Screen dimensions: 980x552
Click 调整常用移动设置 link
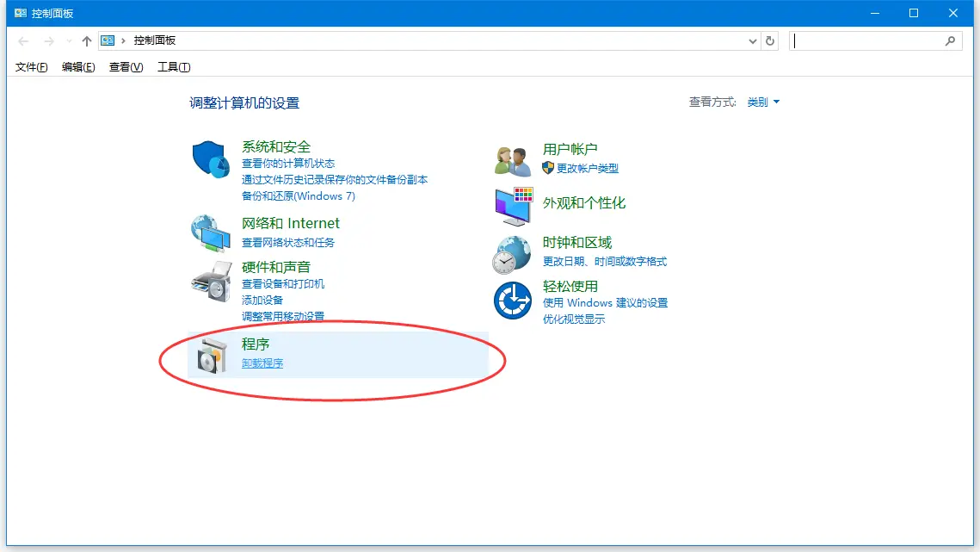pyautogui.click(x=283, y=316)
